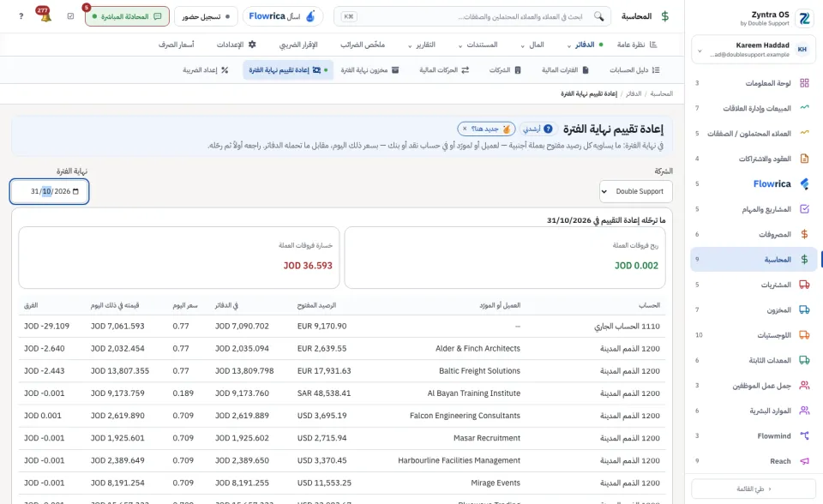
Task: Open the tasks checkbox icon in top bar
Action: 71,16
